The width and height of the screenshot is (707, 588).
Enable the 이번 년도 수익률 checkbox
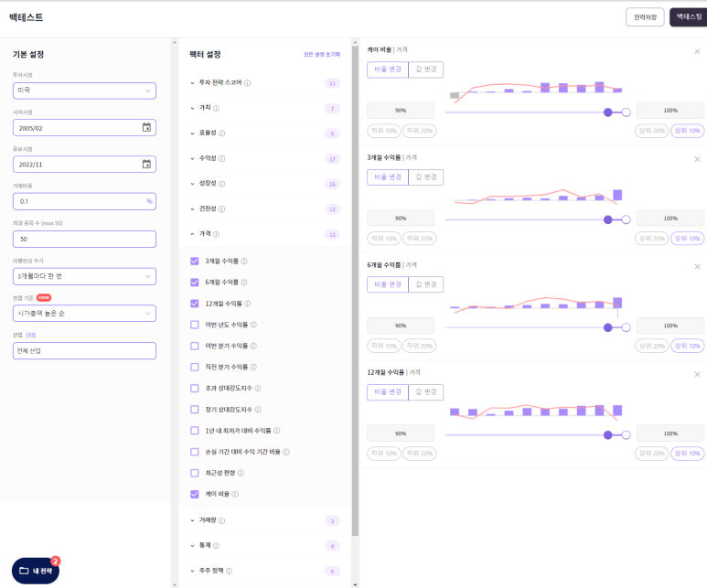click(194, 325)
